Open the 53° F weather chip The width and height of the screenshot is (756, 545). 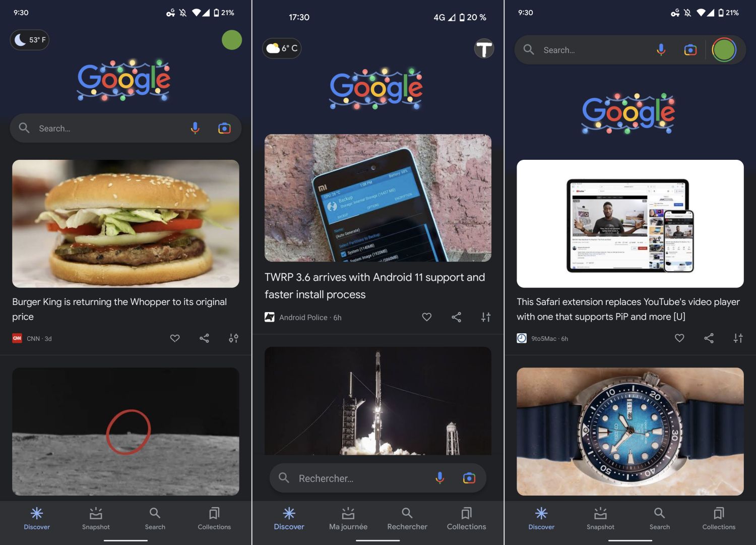[30, 40]
